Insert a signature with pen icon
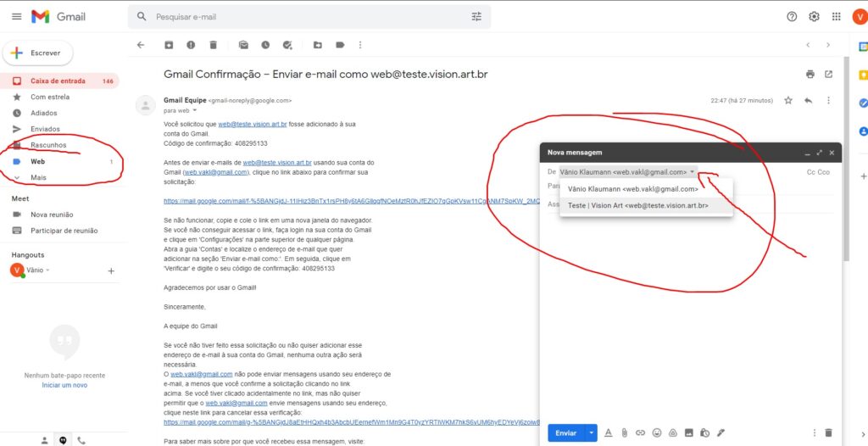 [x=721, y=432]
